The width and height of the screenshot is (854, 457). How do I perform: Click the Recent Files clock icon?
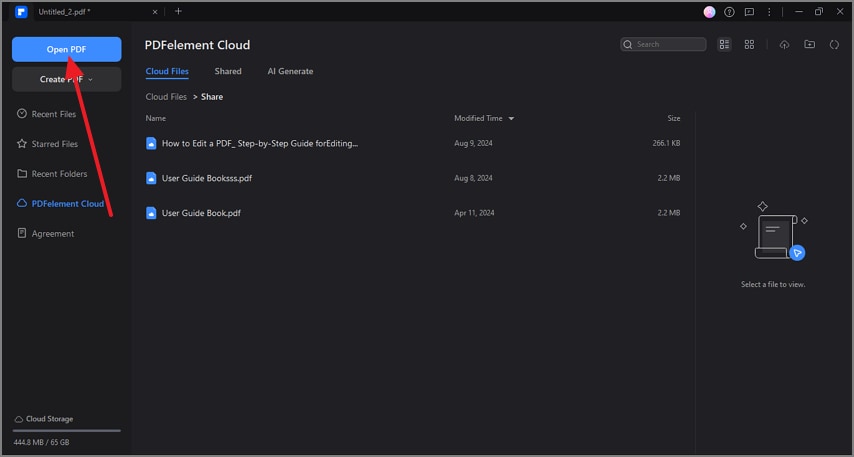point(22,114)
